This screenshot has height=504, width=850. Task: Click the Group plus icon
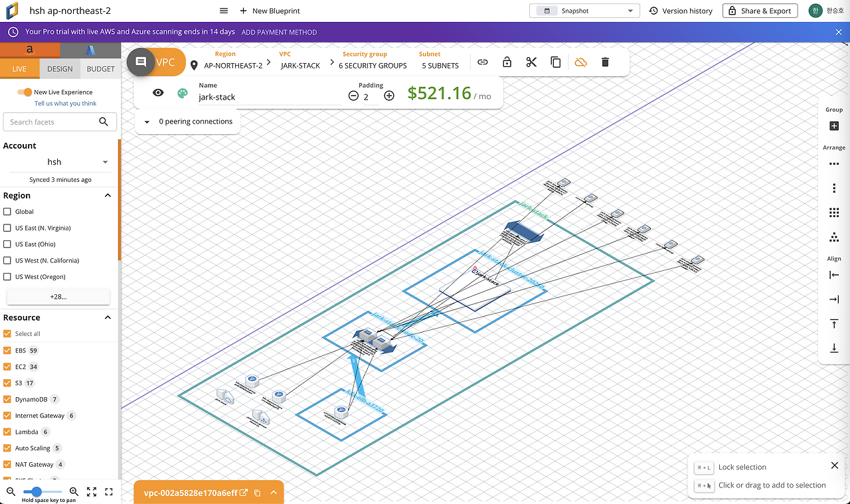pyautogui.click(x=834, y=126)
